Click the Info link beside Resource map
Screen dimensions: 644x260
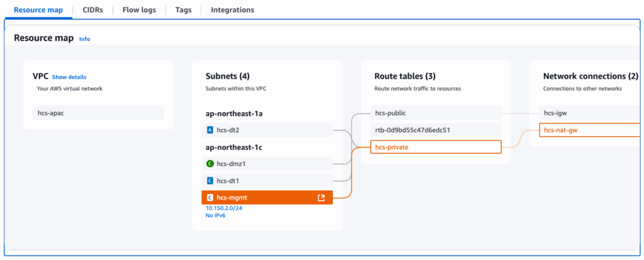tap(84, 39)
